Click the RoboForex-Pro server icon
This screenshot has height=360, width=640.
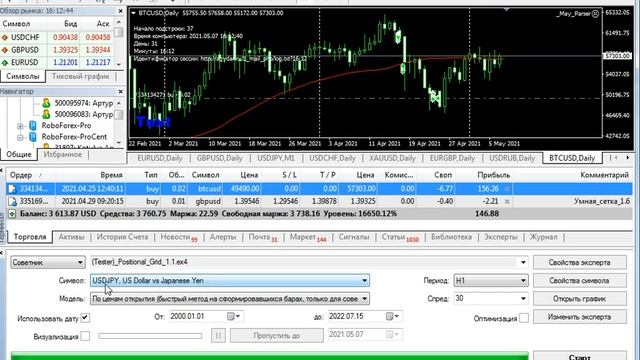(x=33, y=126)
